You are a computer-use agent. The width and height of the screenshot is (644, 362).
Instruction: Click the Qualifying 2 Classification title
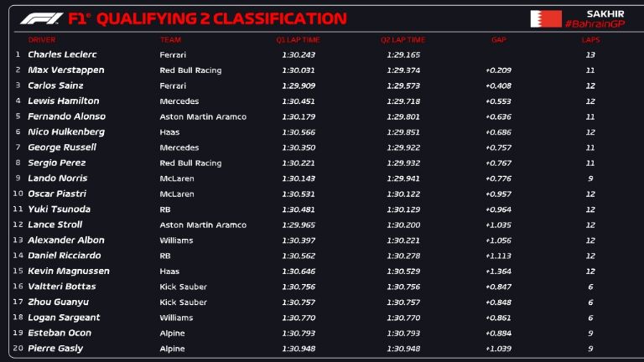(205, 18)
